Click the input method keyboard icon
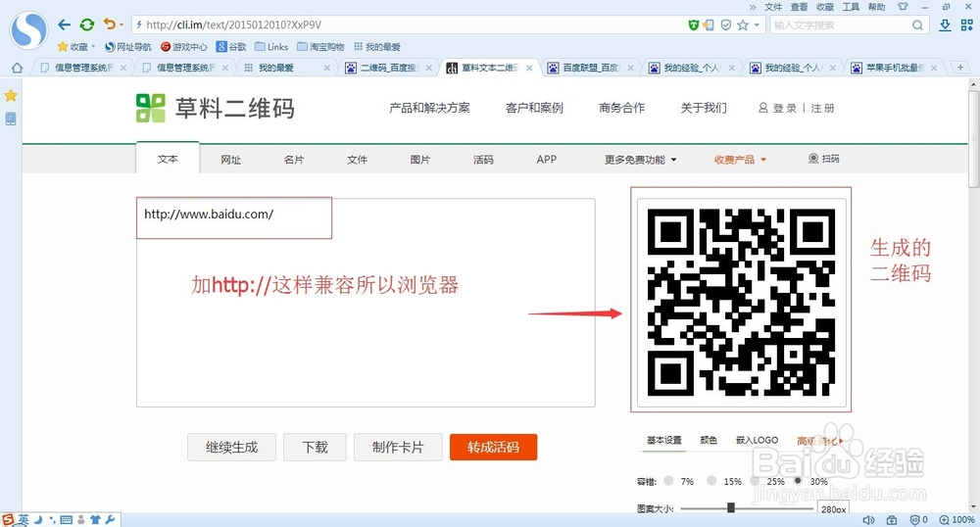The image size is (980, 527). coord(67,519)
